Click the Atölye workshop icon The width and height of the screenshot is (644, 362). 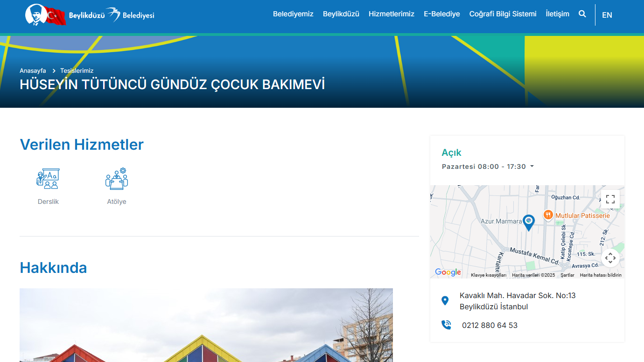tap(117, 179)
